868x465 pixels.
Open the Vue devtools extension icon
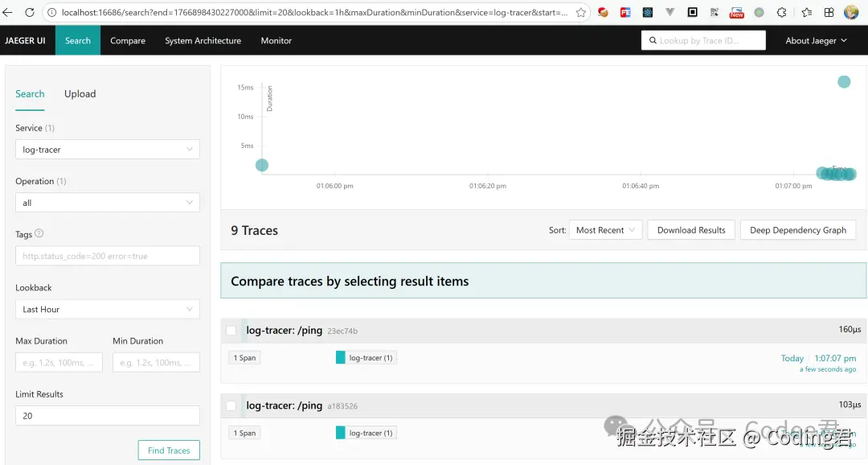669,12
